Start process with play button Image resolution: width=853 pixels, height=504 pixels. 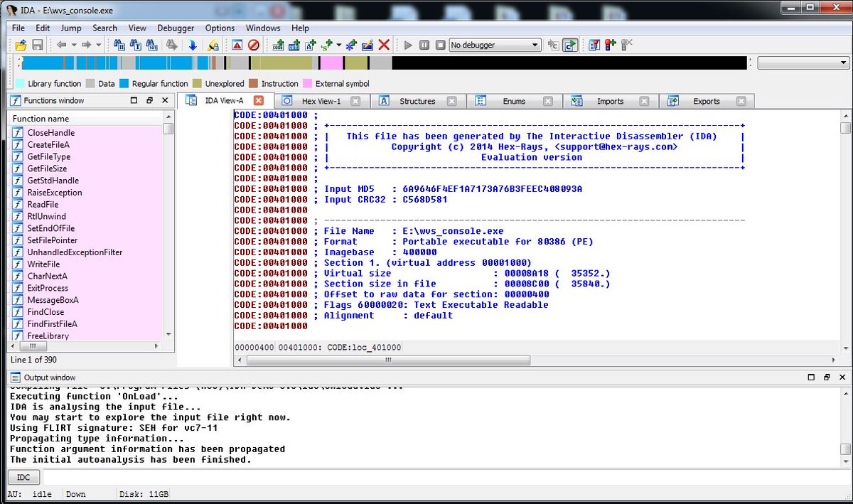pos(408,45)
